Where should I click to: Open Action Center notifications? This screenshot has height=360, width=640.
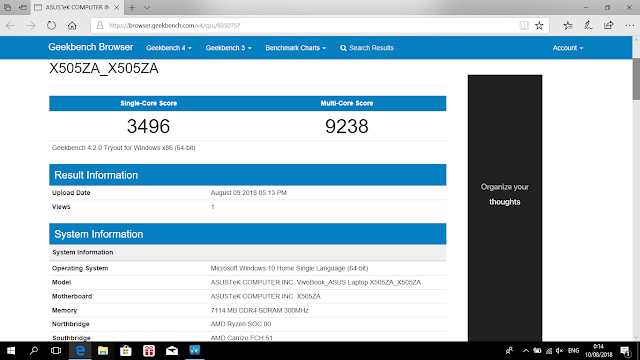(x=626, y=351)
